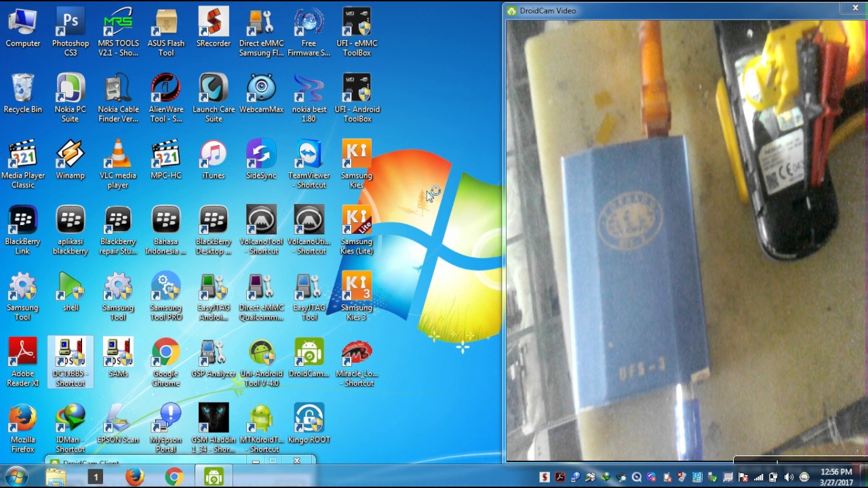Open the Recycle Bin
The image size is (868, 488).
[x=22, y=95]
